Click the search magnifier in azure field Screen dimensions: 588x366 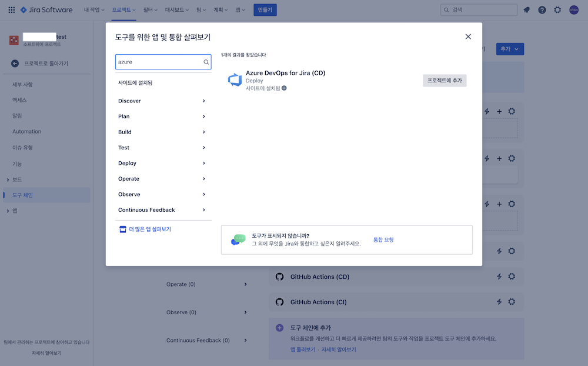click(x=206, y=62)
